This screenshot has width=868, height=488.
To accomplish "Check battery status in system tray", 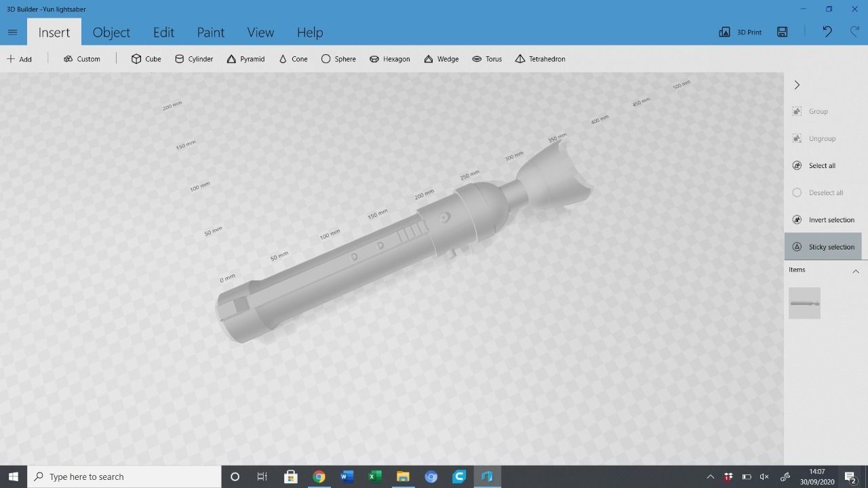I will (x=747, y=476).
